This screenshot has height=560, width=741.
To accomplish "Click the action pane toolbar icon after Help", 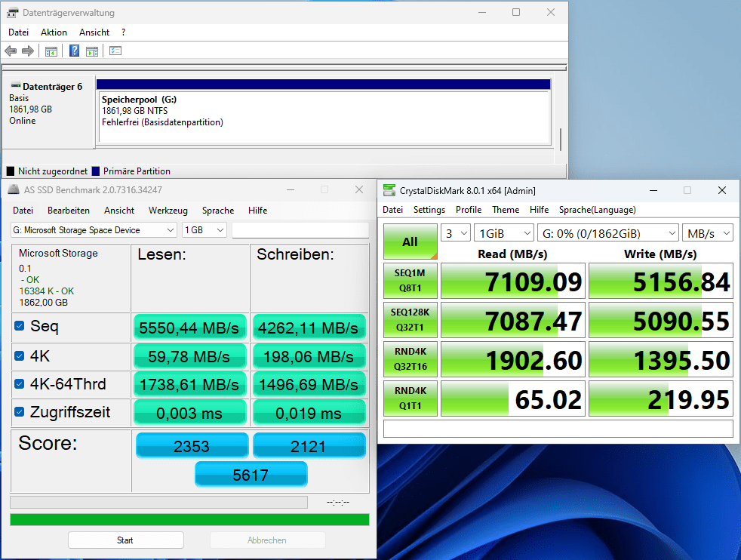I will (92, 51).
